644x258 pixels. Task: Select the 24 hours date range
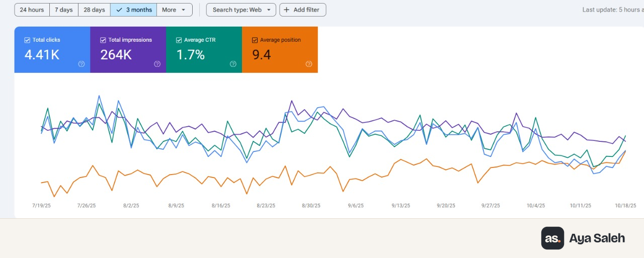(x=32, y=10)
